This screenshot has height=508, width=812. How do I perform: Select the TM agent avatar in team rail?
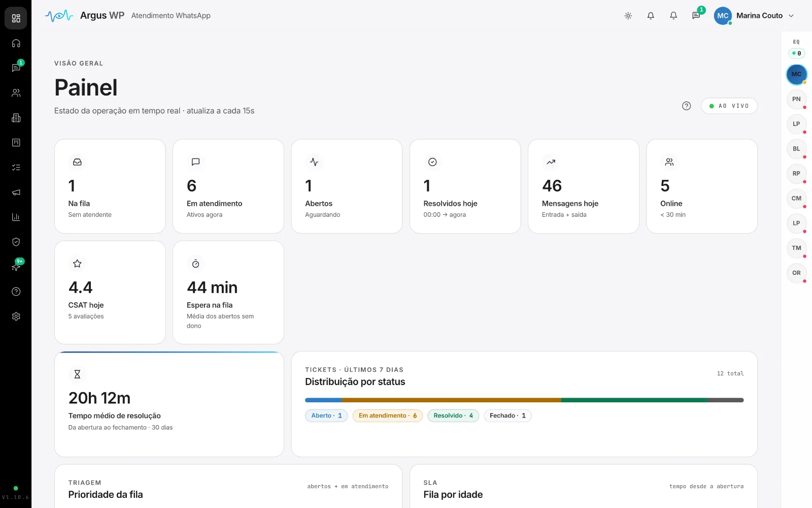click(x=796, y=248)
